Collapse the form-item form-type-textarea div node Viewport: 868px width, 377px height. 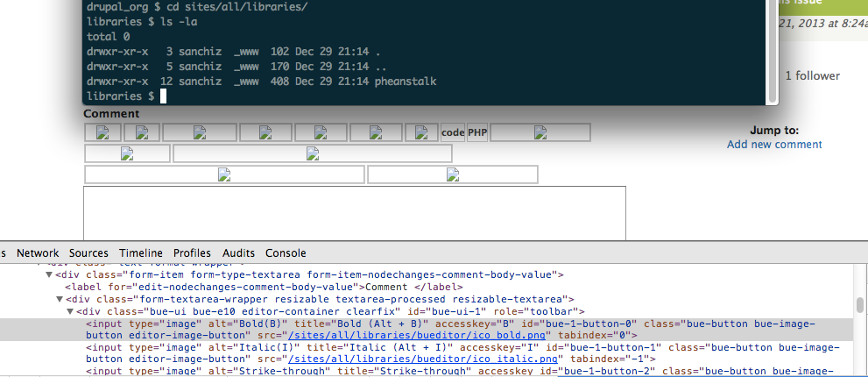click(x=49, y=274)
